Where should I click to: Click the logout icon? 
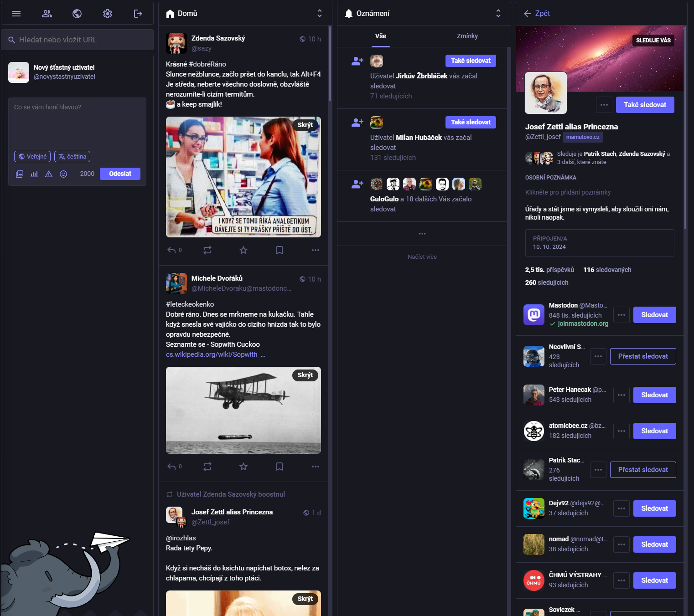click(138, 14)
